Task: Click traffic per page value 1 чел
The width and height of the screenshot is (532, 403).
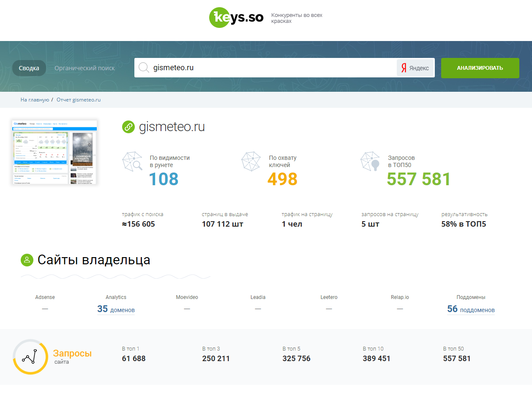Action: 292,224
